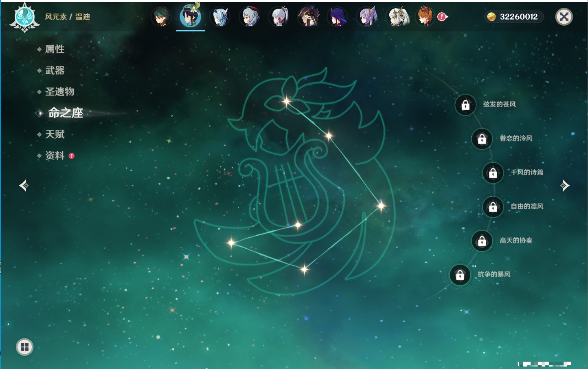Click the lock icon for 千风的诗篇
The width and height of the screenshot is (588, 369).
[x=493, y=172]
